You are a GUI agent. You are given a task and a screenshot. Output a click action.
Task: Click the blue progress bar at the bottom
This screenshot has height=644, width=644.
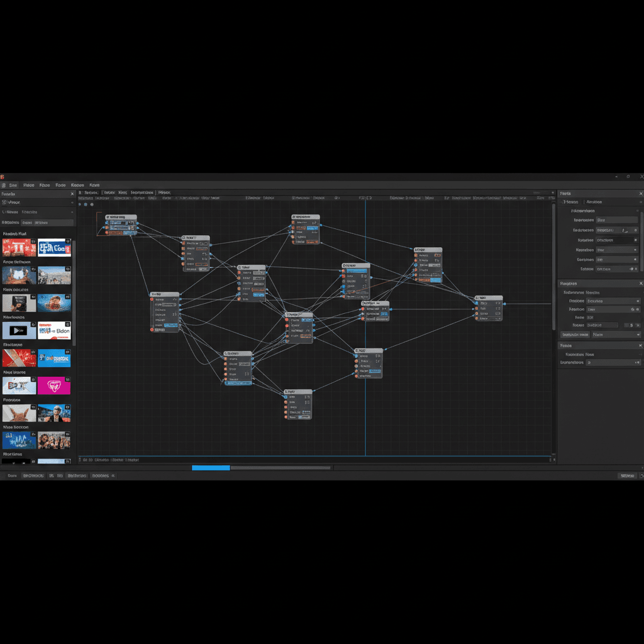click(x=211, y=467)
